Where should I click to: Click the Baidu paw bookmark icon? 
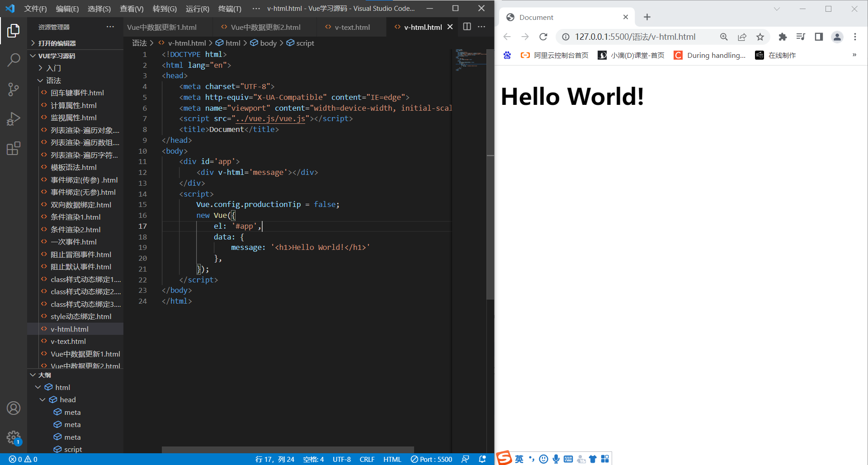(x=507, y=55)
